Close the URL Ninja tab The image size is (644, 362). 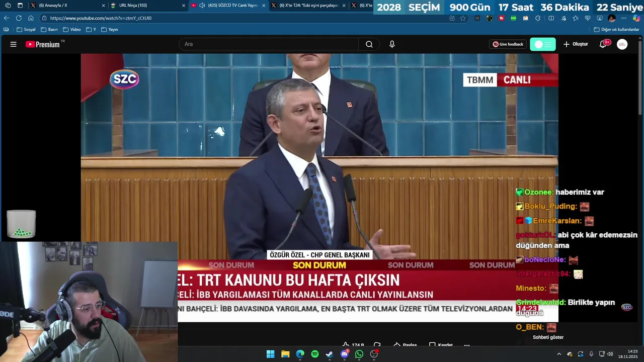pos(183,6)
